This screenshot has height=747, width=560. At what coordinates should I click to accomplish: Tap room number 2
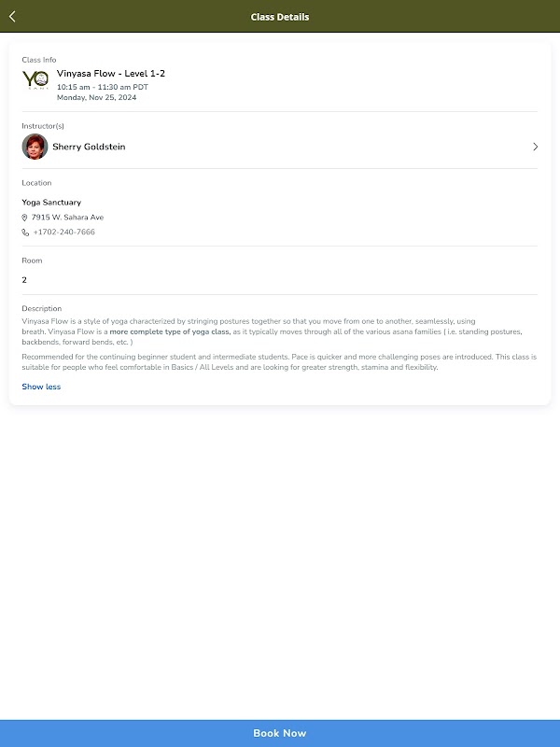(x=24, y=280)
